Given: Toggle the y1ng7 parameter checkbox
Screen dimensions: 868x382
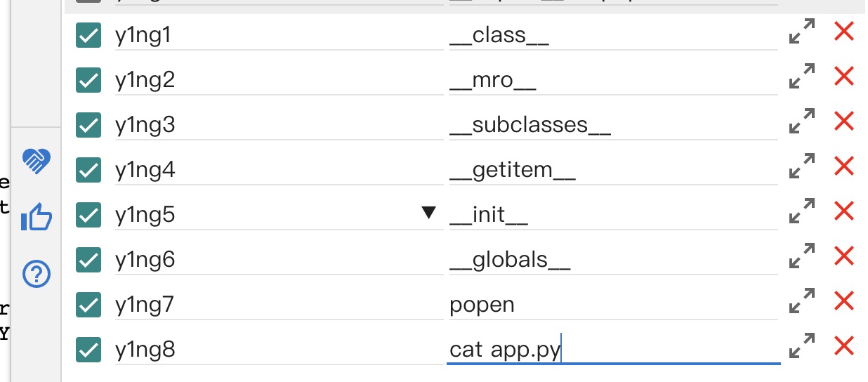Looking at the screenshot, I should (x=88, y=305).
